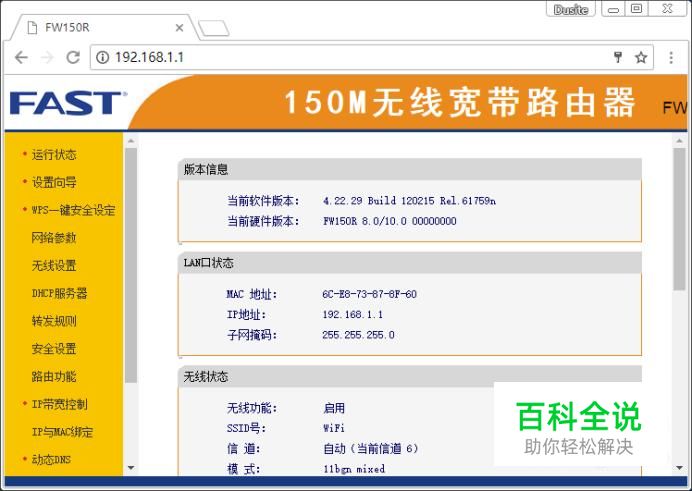The height and width of the screenshot is (491, 692).
Task: Open the Chrome three-dot menu
Action: click(x=671, y=57)
